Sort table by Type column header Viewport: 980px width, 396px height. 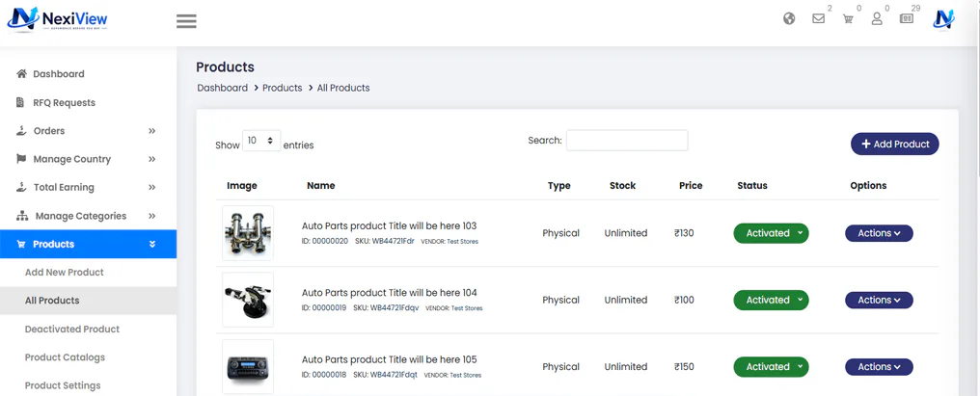[558, 186]
